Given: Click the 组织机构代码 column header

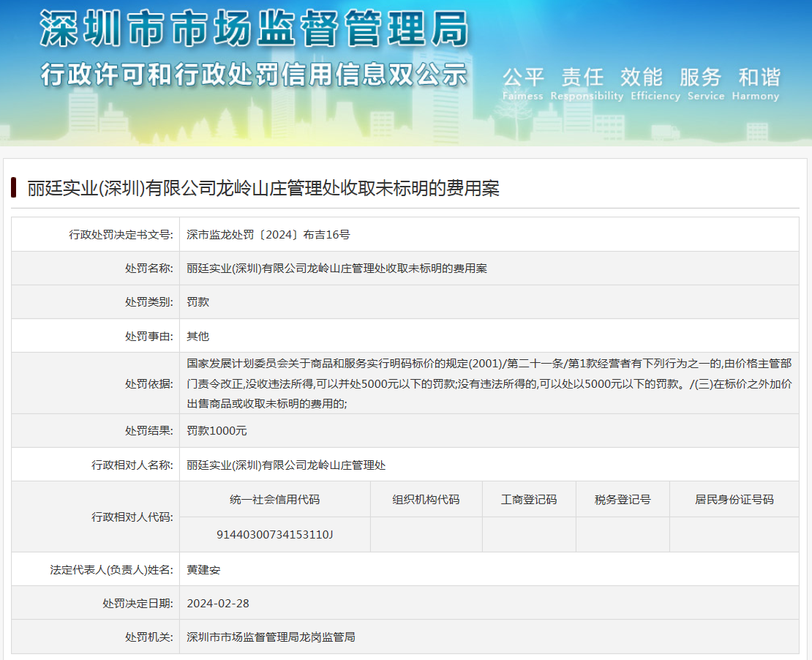Looking at the screenshot, I should point(426,500).
